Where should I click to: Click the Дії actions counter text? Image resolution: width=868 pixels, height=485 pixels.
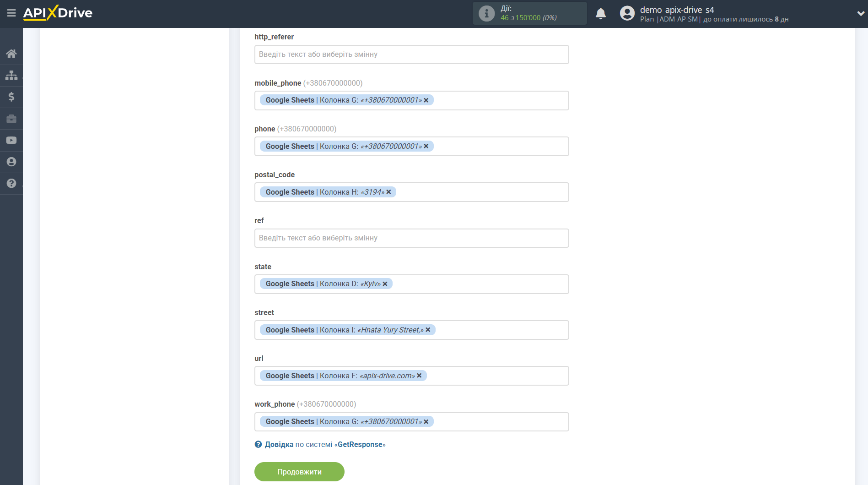coord(528,13)
